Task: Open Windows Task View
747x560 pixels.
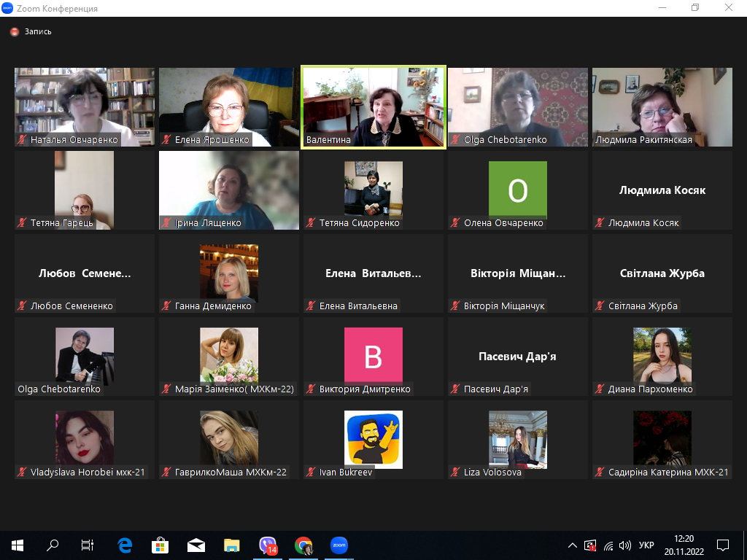Action: coord(88,545)
